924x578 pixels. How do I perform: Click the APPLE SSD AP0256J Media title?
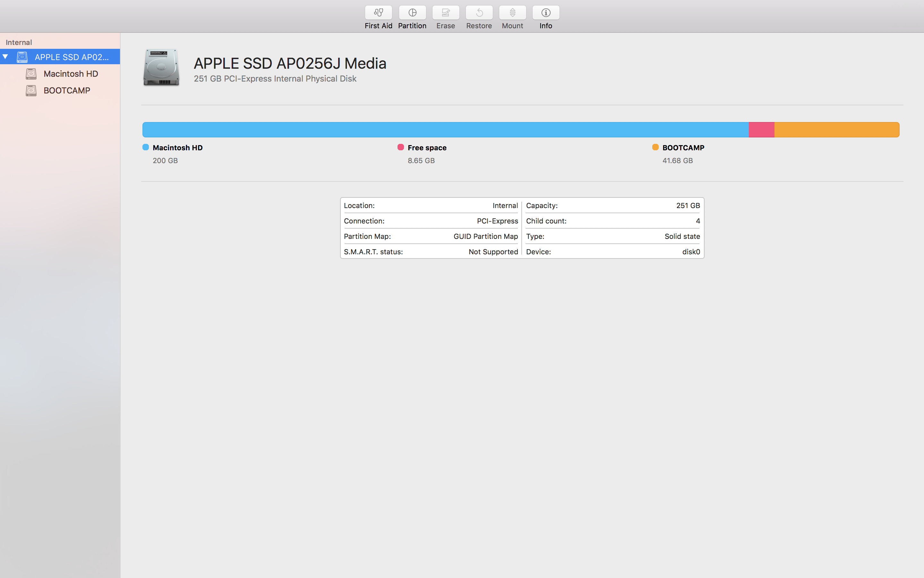290,64
